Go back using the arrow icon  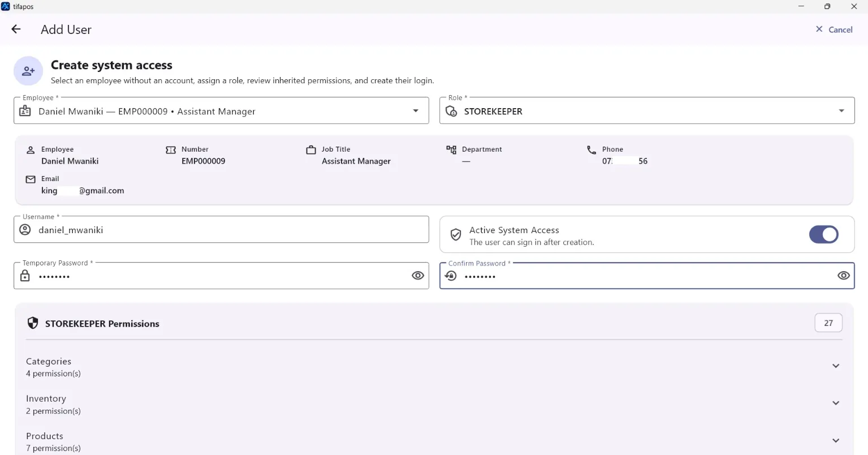point(16,29)
